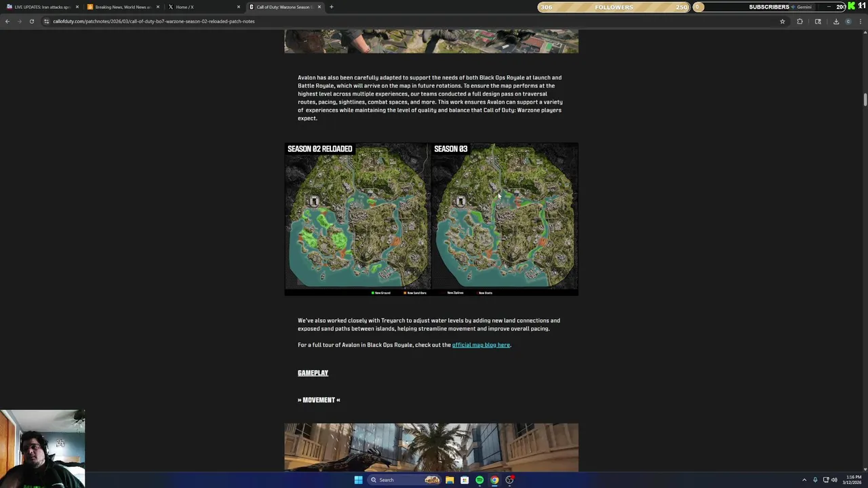Open File Explorer from the taskbar

click(x=450, y=480)
